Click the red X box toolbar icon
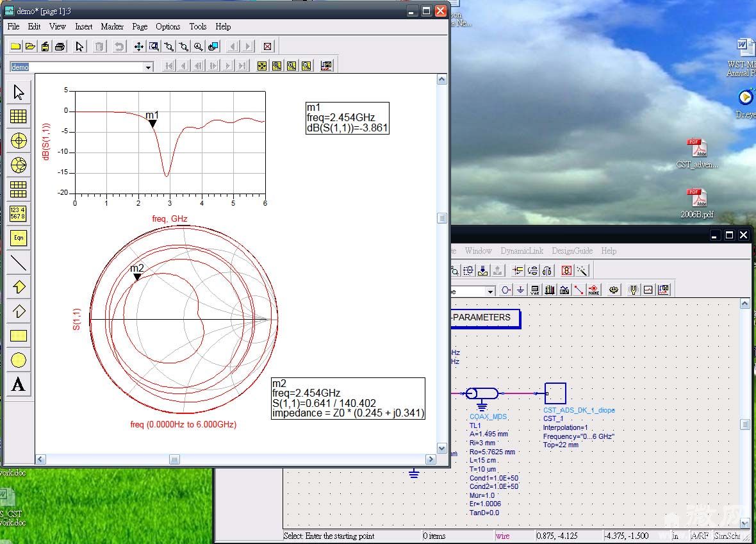756x544 pixels. pyautogui.click(x=268, y=46)
